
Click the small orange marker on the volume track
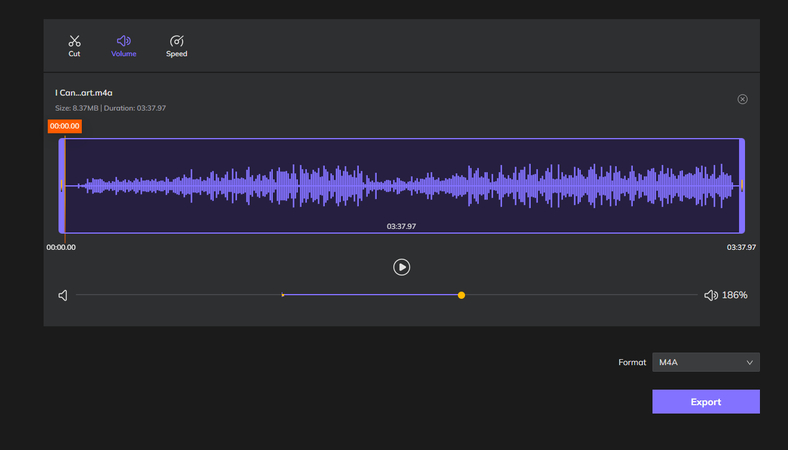tap(283, 295)
